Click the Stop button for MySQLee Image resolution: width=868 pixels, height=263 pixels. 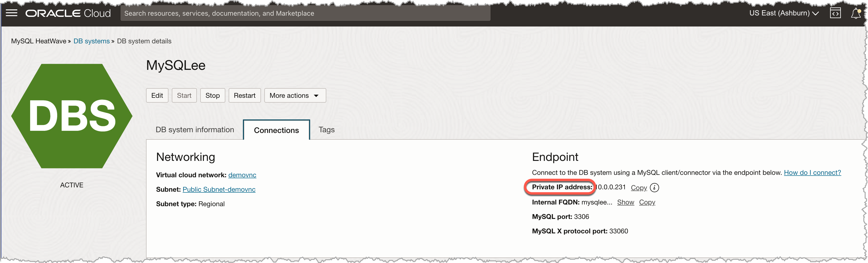(213, 95)
